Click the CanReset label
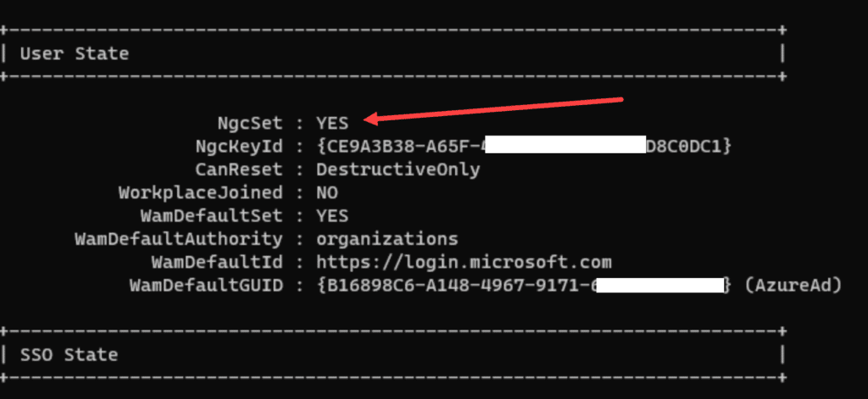Screen dimensions: 868x399 (x=239, y=169)
